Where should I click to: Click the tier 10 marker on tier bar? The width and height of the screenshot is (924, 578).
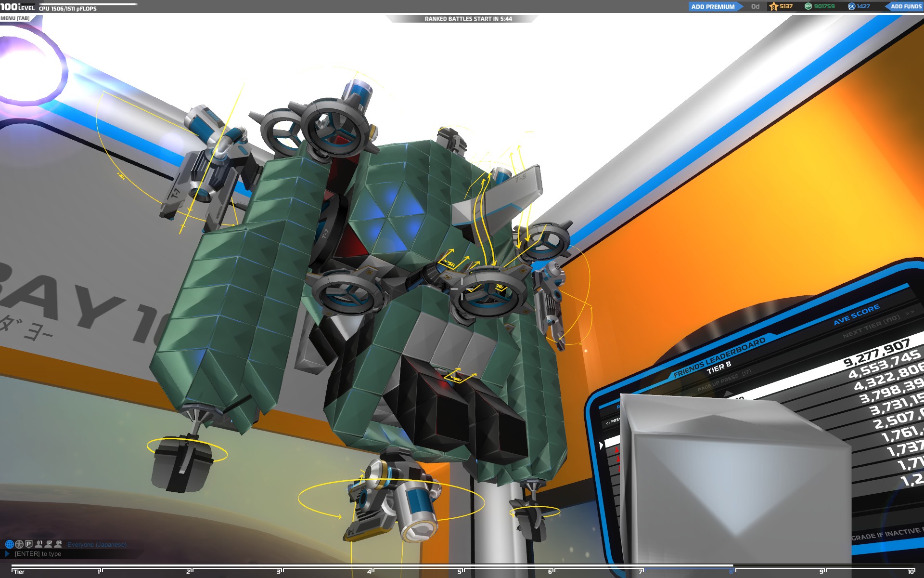(x=911, y=571)
